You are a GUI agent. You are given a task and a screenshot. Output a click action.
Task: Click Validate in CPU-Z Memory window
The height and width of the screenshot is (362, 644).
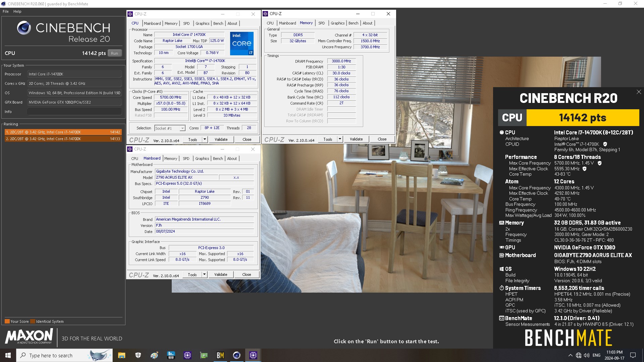coord(356,139)
